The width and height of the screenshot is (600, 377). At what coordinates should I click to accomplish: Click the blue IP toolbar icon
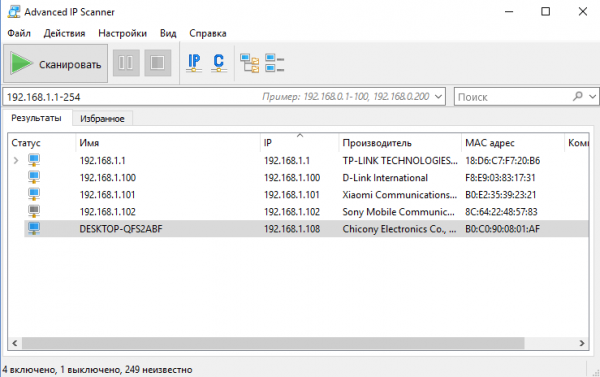(x=194, y=63)
